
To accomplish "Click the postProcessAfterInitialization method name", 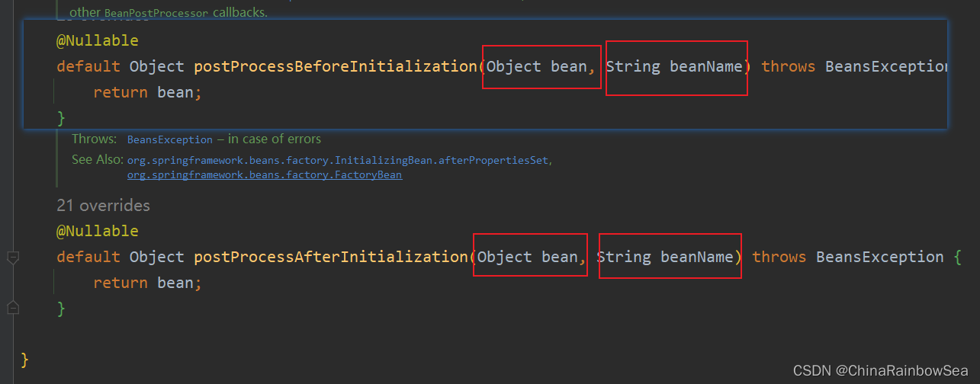I will [x=330, y=257].
